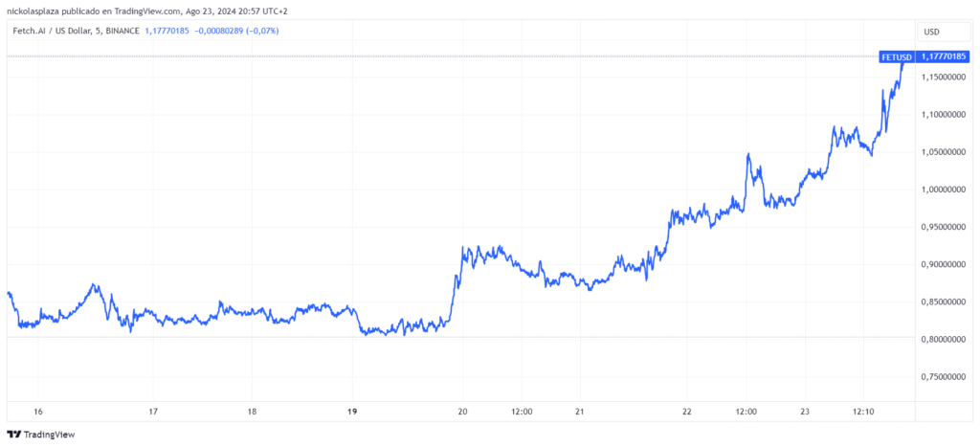Image resolution: width=980 pixels, height=447 pixels.
Task: Click the 0,80000000 price level label
Action: pos(943,340)
